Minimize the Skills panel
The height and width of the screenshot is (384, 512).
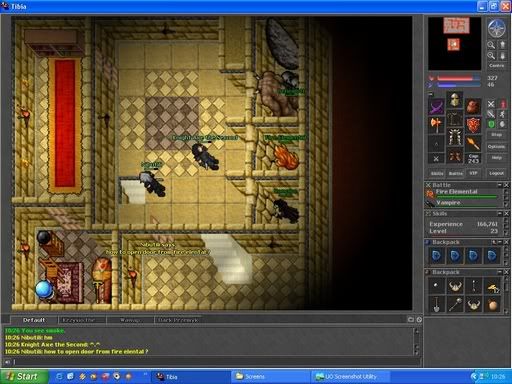pyautogui.click(x=500, y=213)
